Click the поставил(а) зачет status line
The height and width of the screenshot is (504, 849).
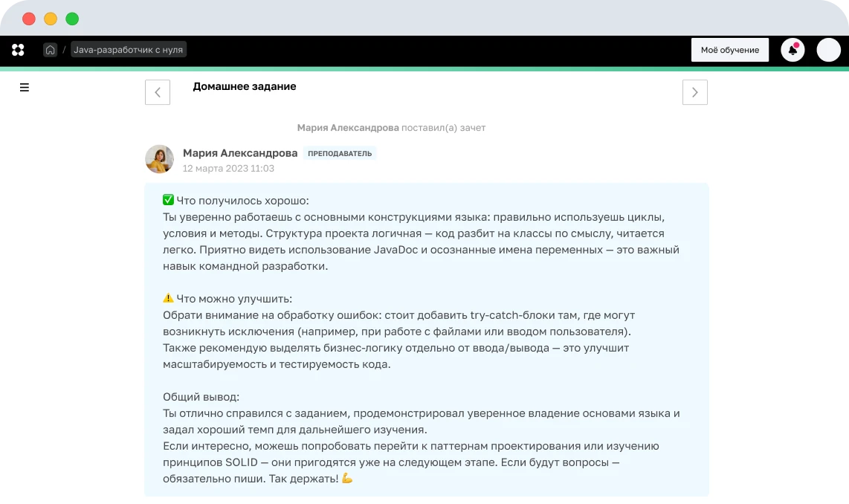pos(443,128)
